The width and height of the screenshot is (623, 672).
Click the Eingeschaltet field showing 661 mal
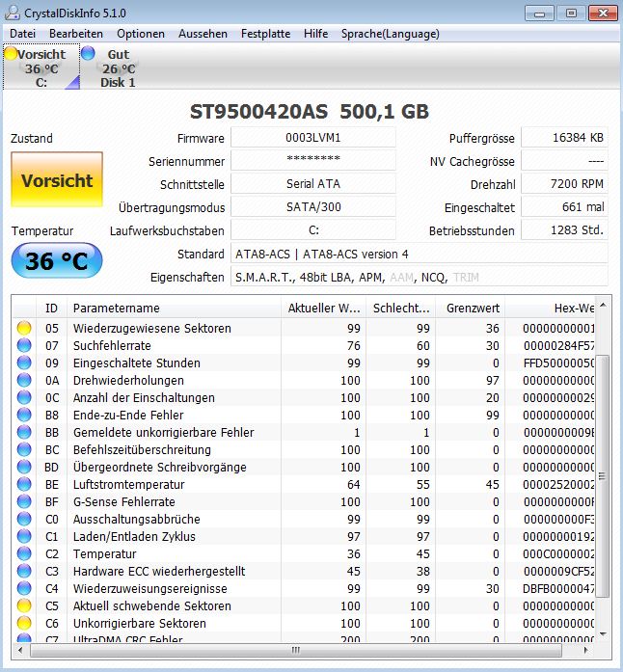(x=564, y=207)
